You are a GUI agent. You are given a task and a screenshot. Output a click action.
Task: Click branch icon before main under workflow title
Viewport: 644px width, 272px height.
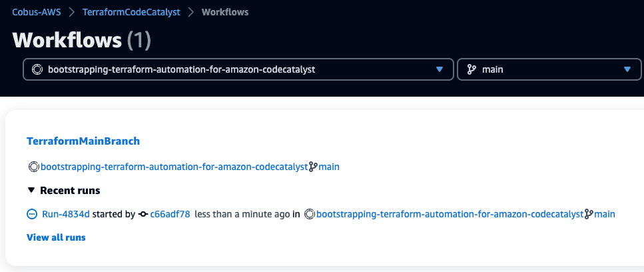tap(313, 167)
